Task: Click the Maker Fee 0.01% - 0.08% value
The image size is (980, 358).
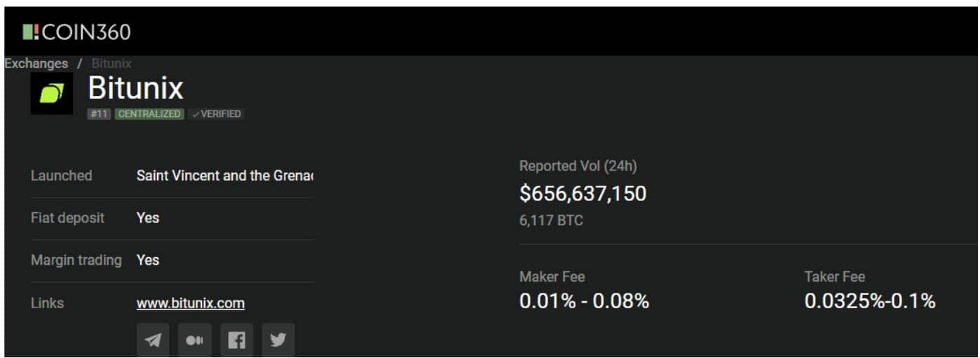Action: [x=584, y=301]
